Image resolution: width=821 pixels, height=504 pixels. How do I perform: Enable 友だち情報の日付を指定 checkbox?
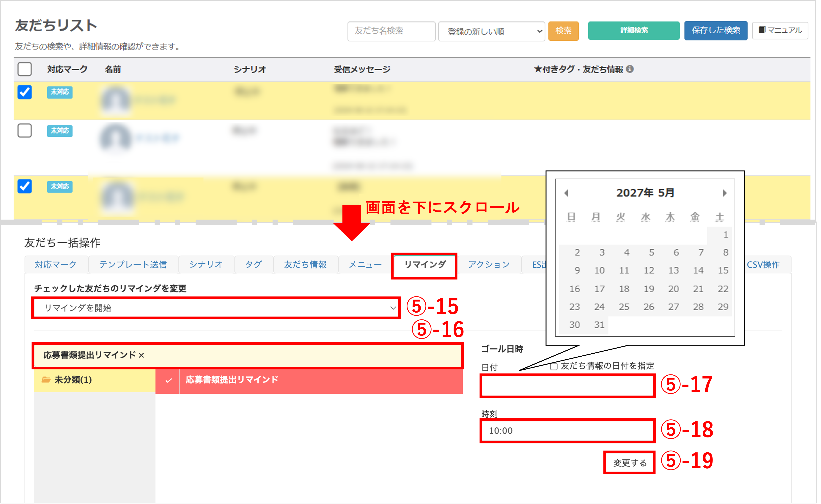pyautogui.click(x=554, y=366)
